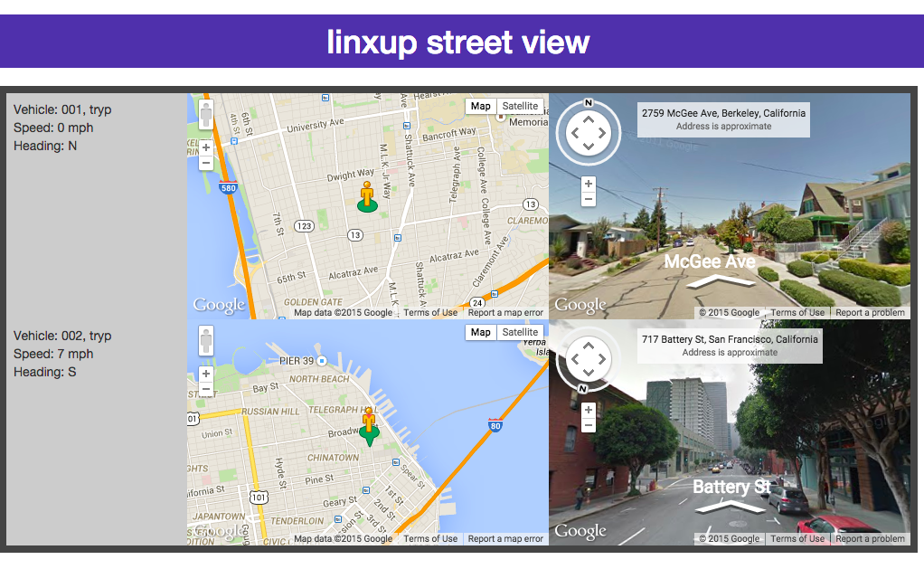Pan right in the McGee Ave street view compass
This screenshot has width=924, height=569.
602,133
